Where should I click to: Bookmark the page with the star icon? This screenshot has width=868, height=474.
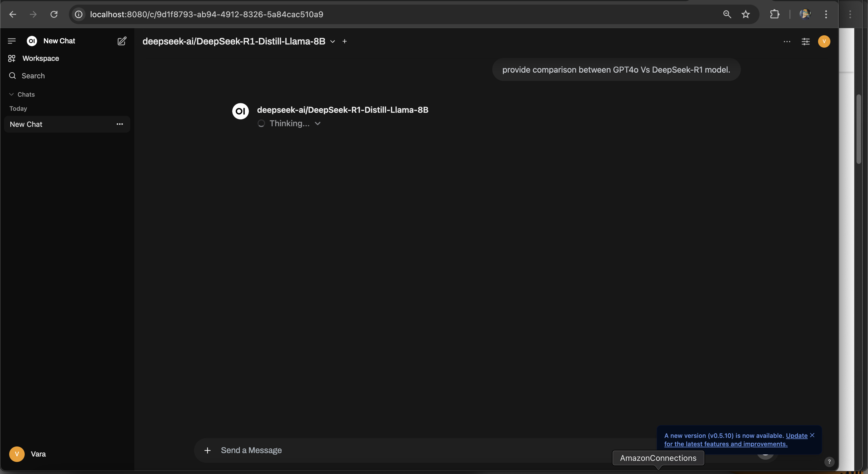click(745, 14)
